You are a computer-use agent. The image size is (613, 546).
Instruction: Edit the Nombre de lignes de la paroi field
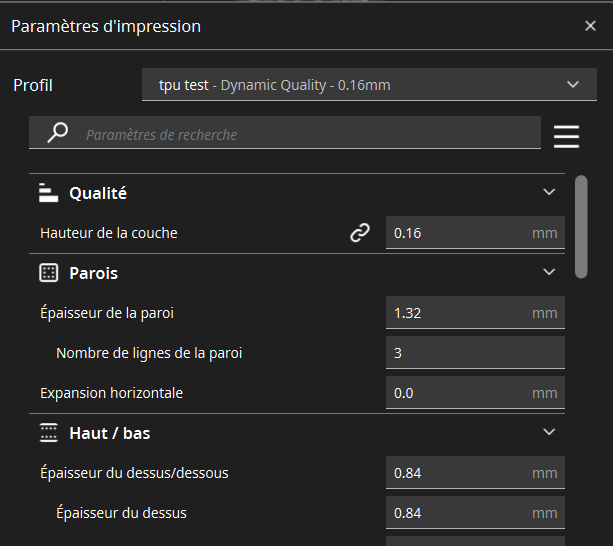[474, 352]
